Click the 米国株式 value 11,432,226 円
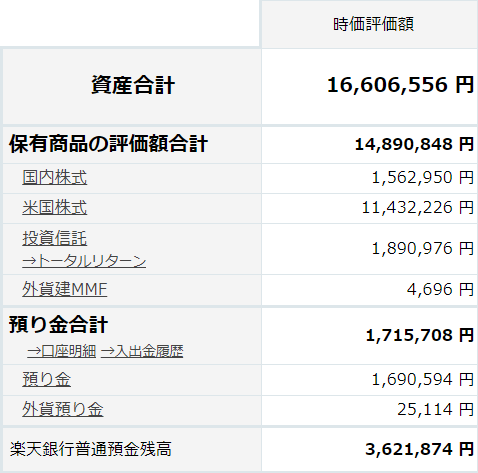Screen dimensions: 478x473 [418, 207]
